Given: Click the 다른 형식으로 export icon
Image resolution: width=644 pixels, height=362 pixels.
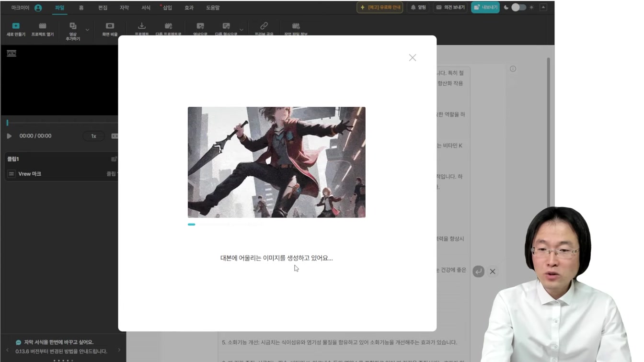Looking at the screenshot, I should [226, 26].
